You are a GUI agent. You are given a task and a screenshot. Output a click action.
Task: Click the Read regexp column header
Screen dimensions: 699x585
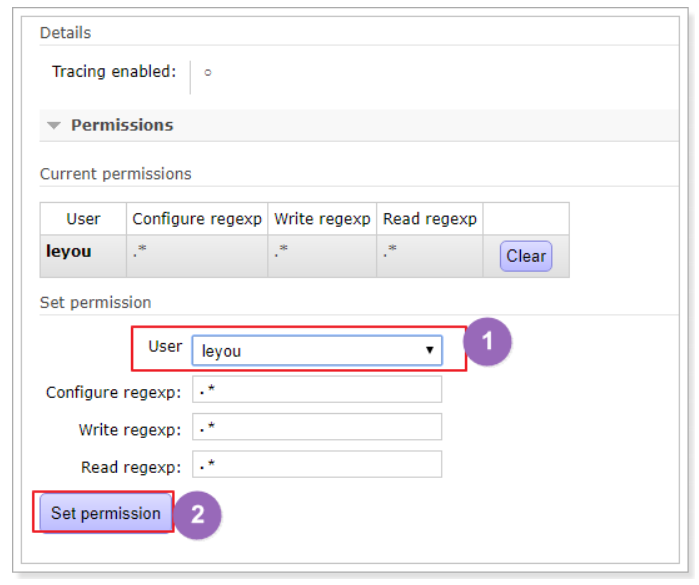click(430, 218)
